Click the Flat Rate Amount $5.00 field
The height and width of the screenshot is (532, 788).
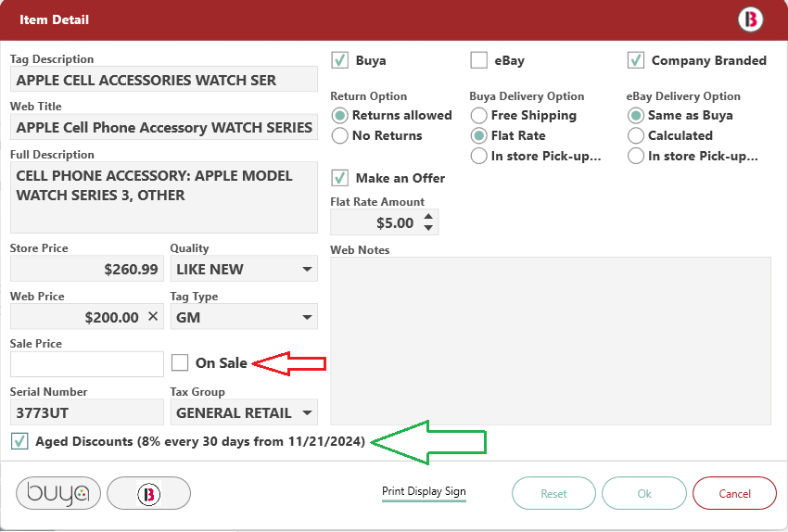[385, 222]
